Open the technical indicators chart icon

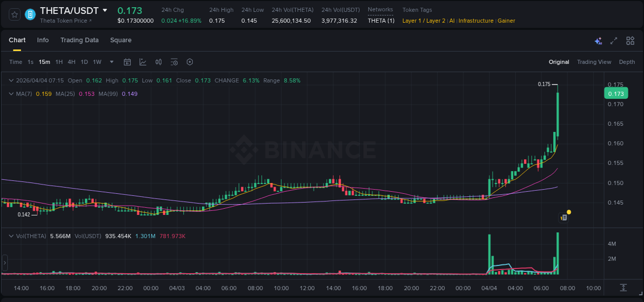click(143, 62)
